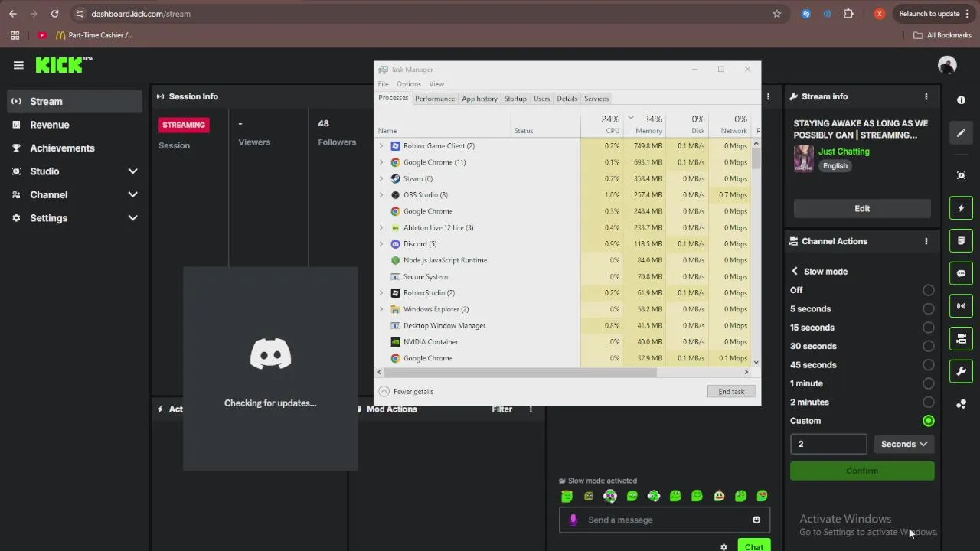
Task: Pick the heart-eyes emote at row end
Action: click(763, 496)
